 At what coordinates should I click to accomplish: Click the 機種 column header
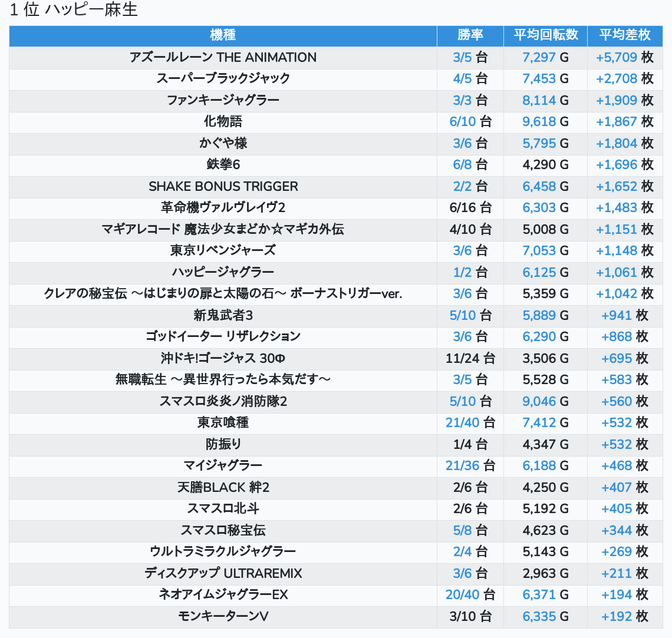223,35
